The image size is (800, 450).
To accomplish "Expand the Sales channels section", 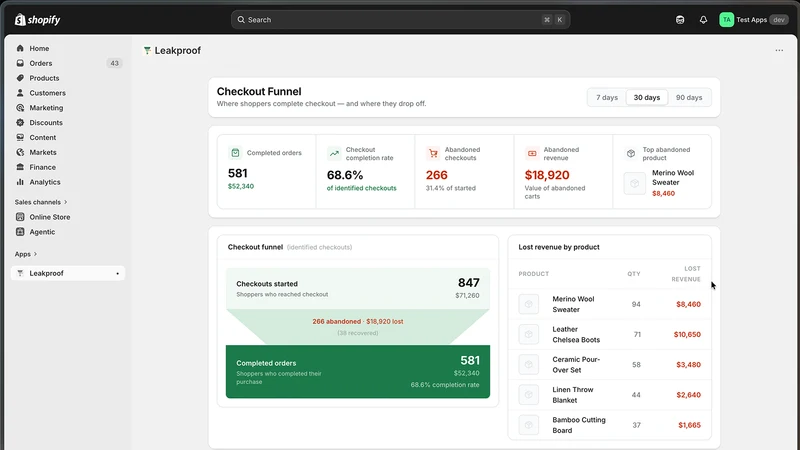I will click(41, 202).
